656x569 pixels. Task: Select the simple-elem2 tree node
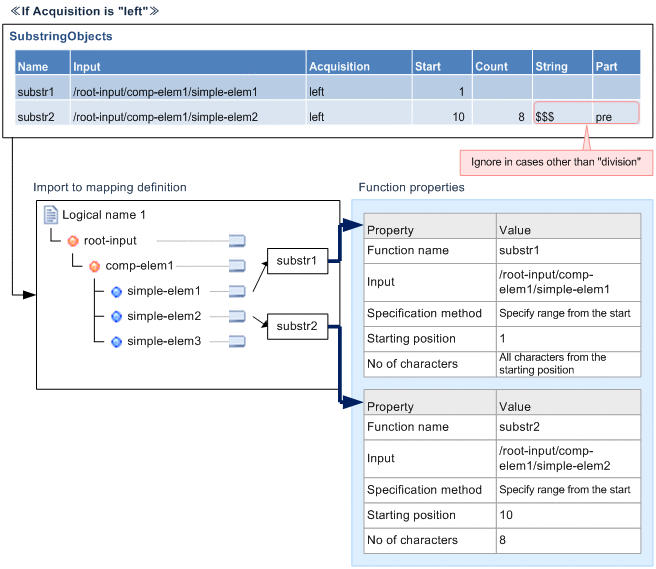pos(164,316)
